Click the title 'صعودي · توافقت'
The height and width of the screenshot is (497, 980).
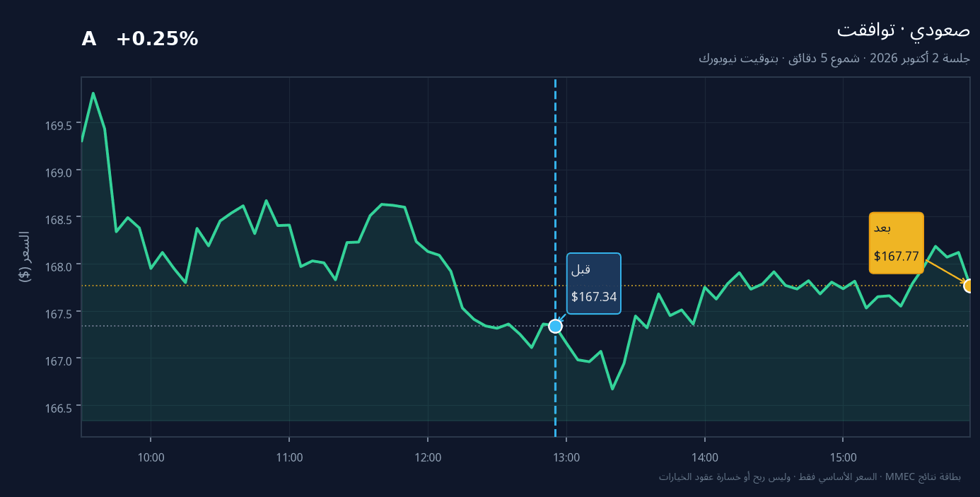(x=903, y=30)
